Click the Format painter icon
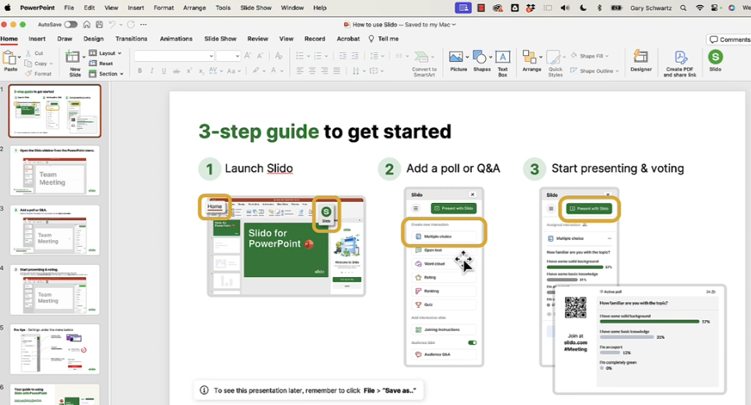 click(x=29, y=74)
